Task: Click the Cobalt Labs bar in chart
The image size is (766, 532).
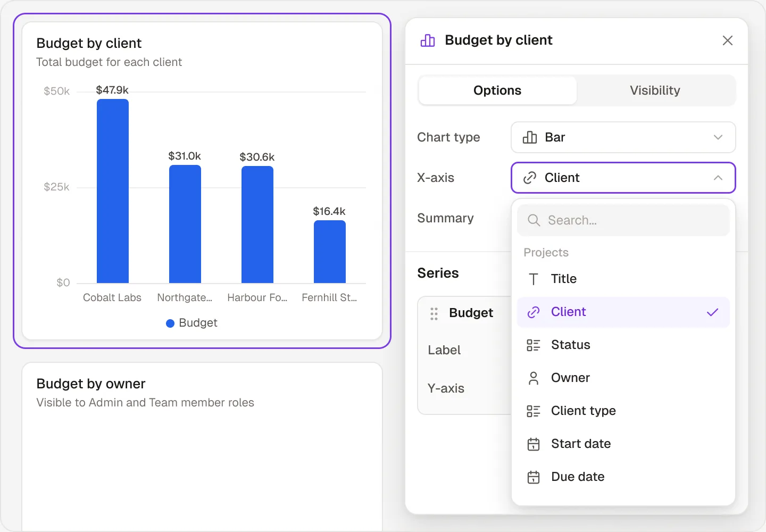Action: 113,191
